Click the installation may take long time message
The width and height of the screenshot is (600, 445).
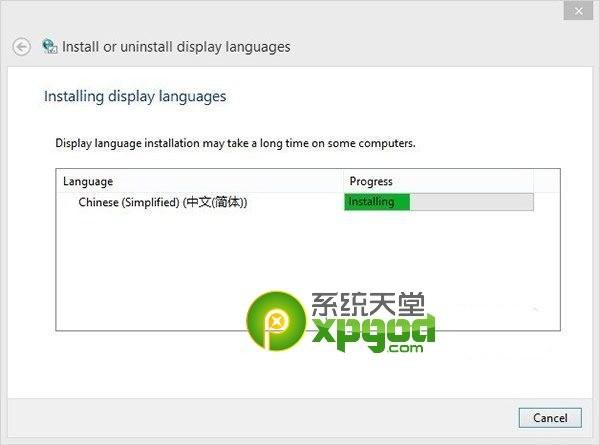235,143
